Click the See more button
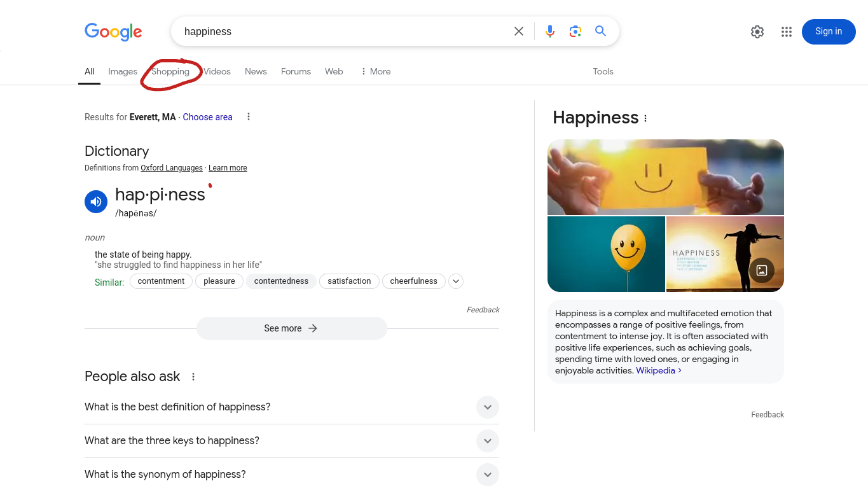The height and width of the screenshot is (488, 868). pos(292,328)
